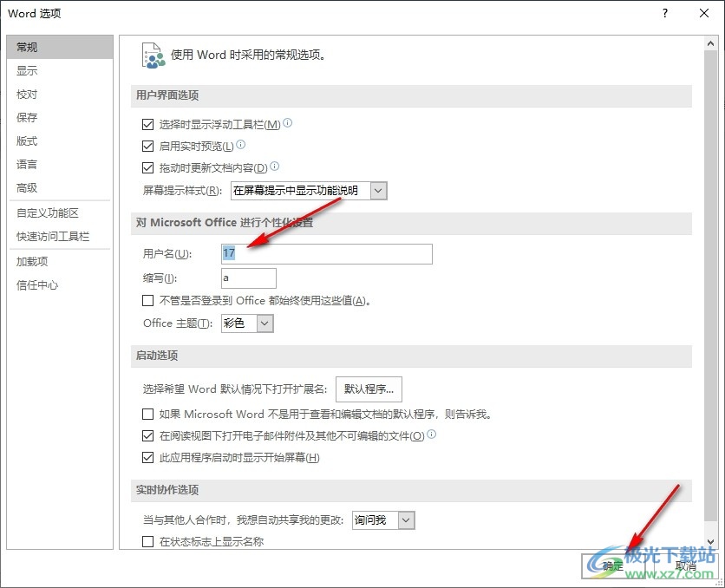Open 快速访问工具栏 options category
This screenshot has height=588, width=725.
click(x=60, y=237)
